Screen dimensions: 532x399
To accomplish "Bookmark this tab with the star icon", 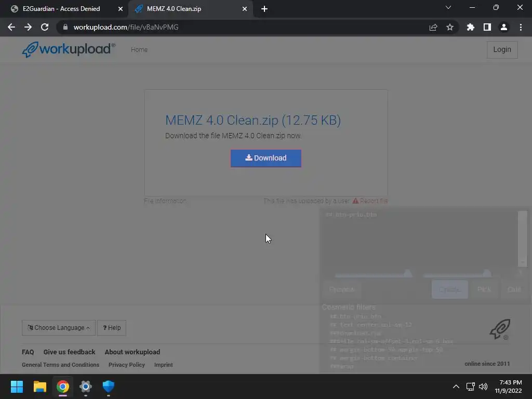I will click(x=450, y=27).
